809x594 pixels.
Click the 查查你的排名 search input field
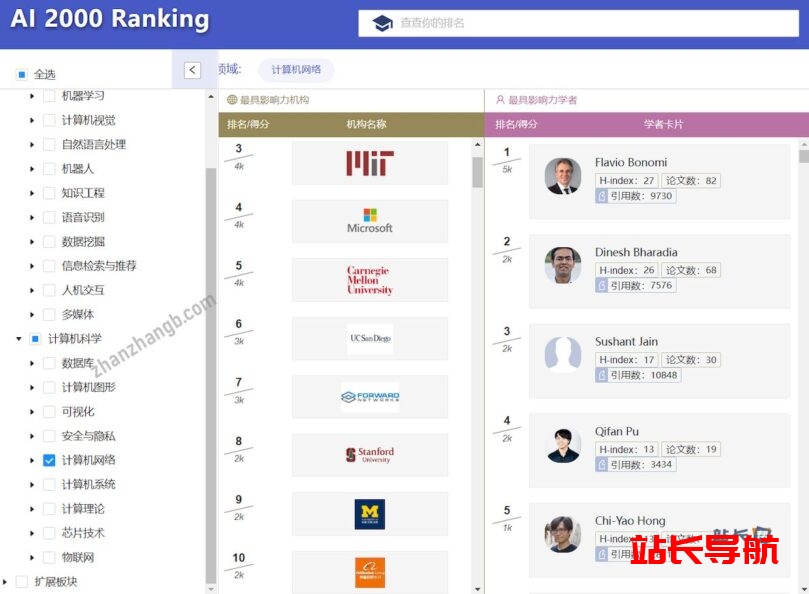pos(578,23)
